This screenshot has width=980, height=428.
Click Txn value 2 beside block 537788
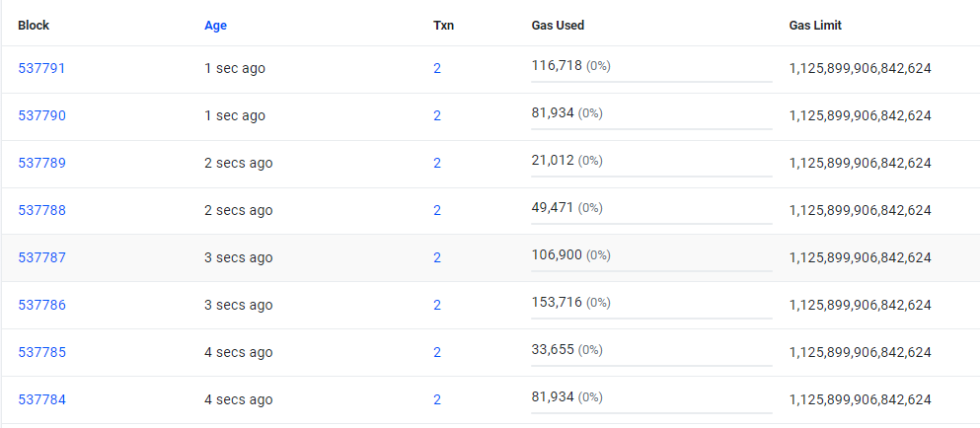[x=437, y=210]
